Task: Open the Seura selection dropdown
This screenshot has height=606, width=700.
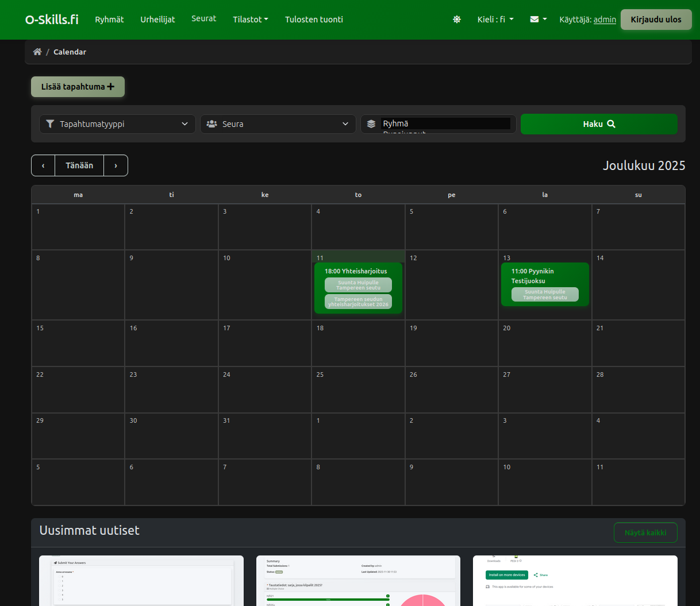Action: 278,123
